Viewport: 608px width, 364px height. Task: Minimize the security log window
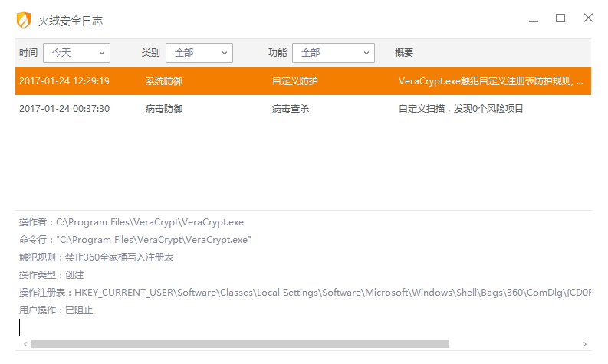click(x=533, y=18)
